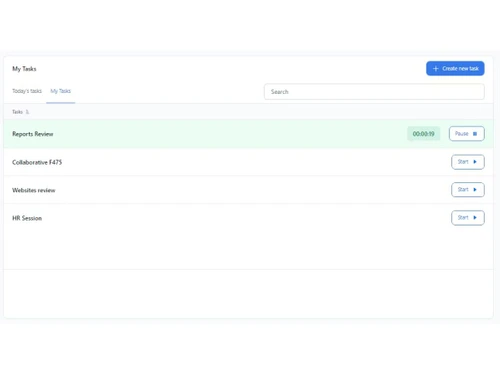Start the HR Session task
Screen dimensions: 500x375
(x=468, y=218)
